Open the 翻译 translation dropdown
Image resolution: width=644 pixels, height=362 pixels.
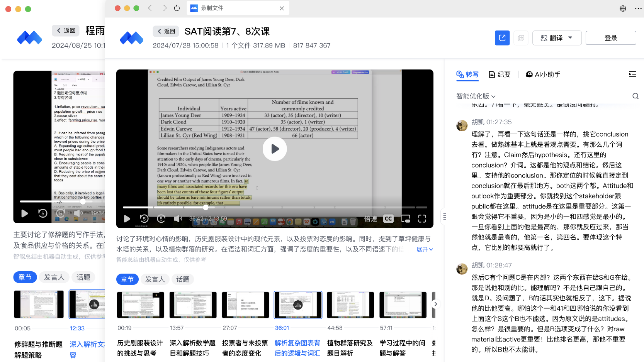[557, 37]
